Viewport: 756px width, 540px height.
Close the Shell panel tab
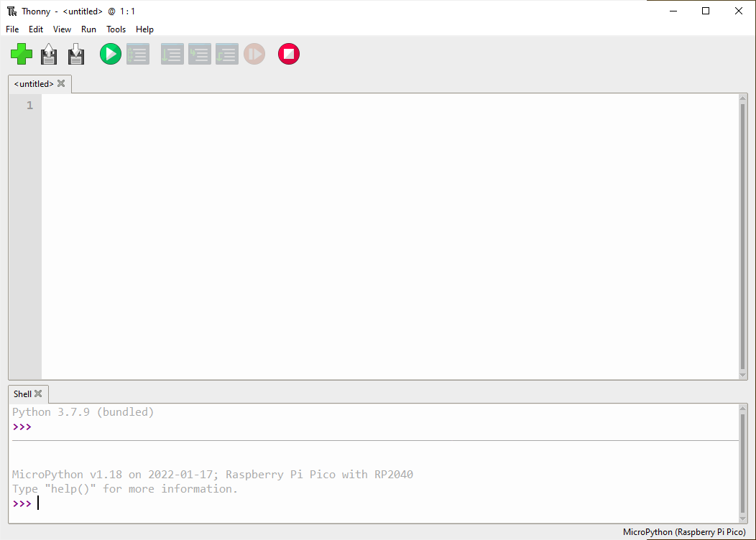point(38,394)
